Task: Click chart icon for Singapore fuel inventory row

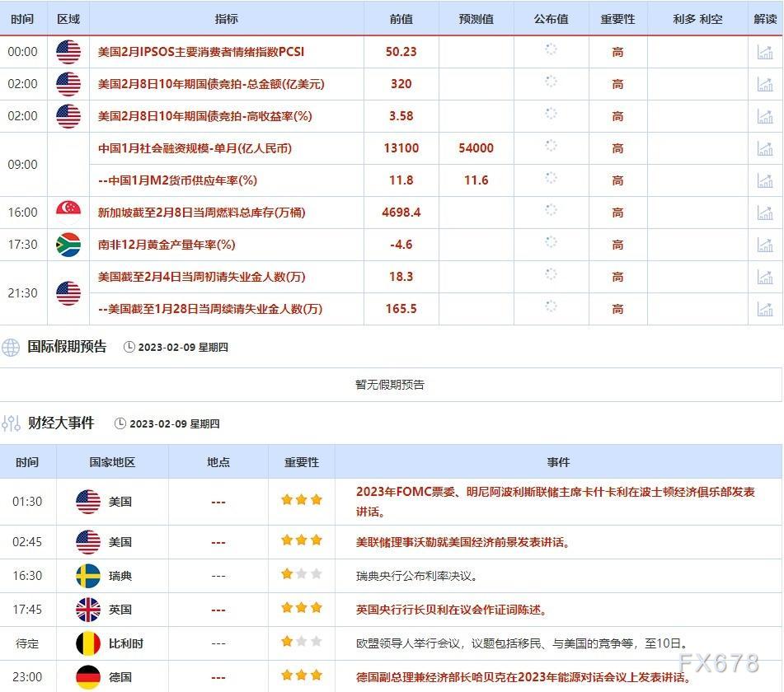Action: (764, 213)
